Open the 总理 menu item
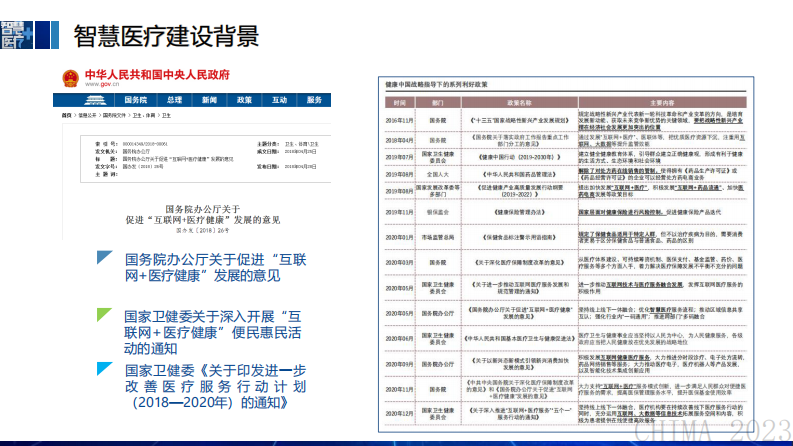793x446 pixels. [x=174, y=100]
